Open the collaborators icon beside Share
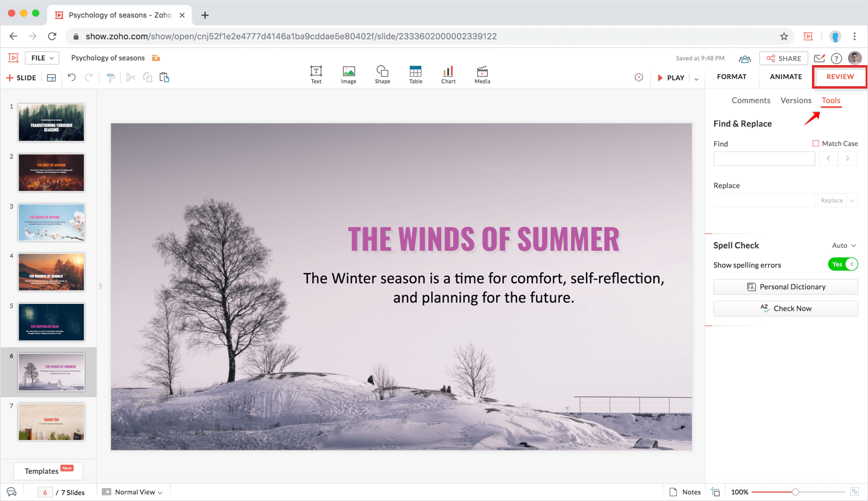 (x=745, y=58)
